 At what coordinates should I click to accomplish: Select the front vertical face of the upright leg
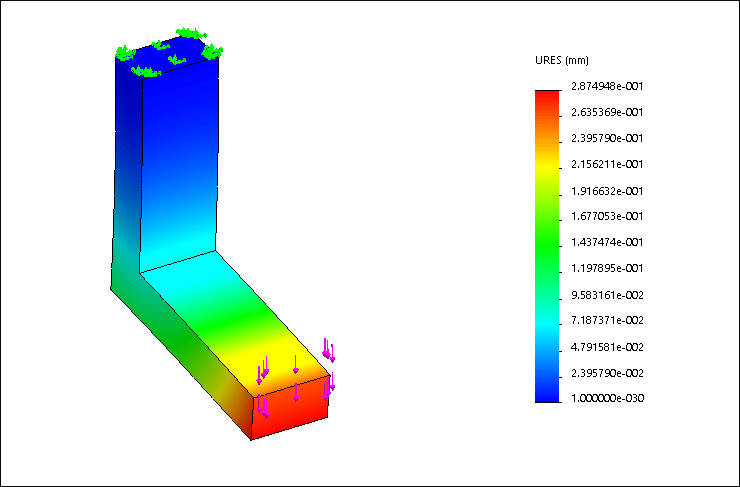(x=179, y=165)
